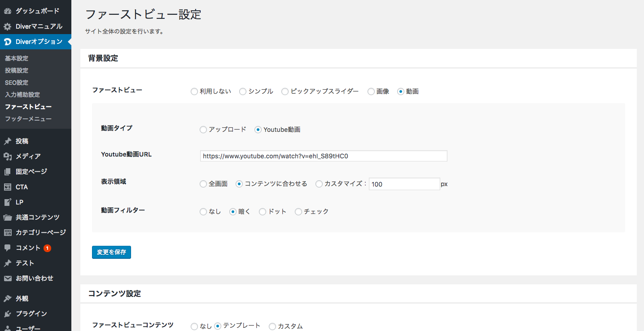
Task: Open posts via the pushpin icon
Action: point(8,141)
